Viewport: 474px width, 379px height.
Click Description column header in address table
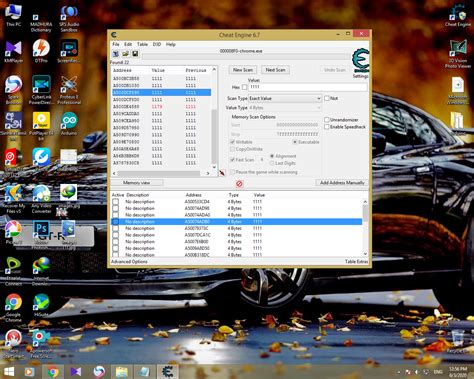138,195
